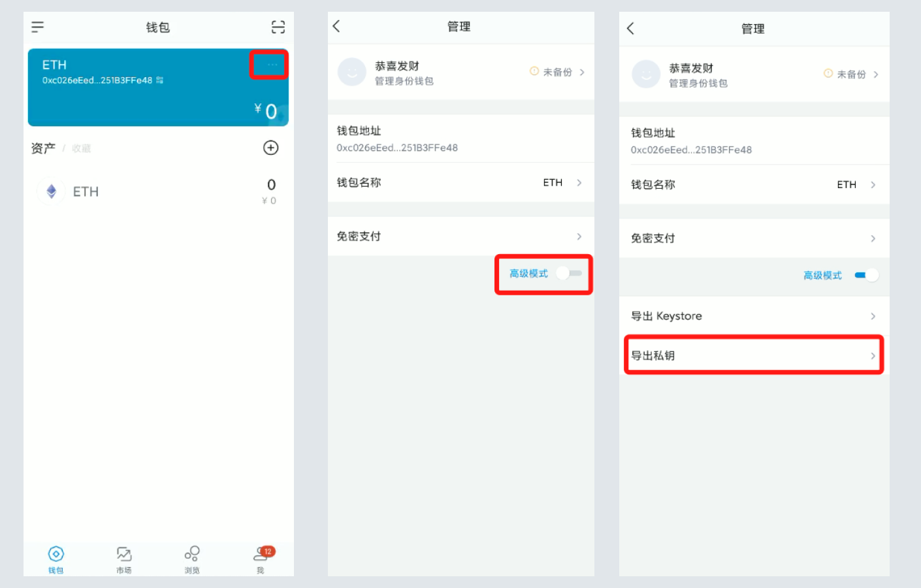
Task: Tap avatar in middle 管理 screen
Action: click(351, 72)
